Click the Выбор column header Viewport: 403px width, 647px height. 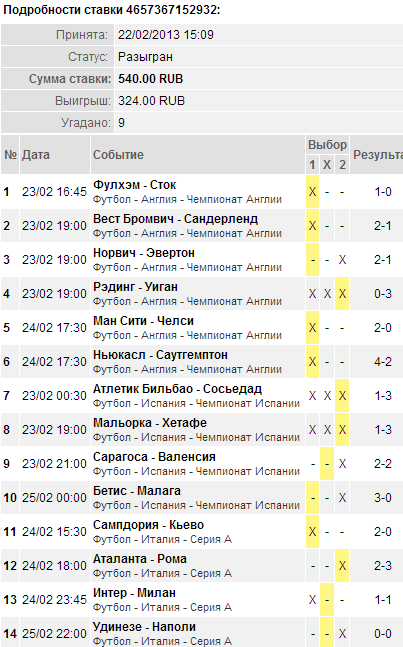(x=328, y=145)
